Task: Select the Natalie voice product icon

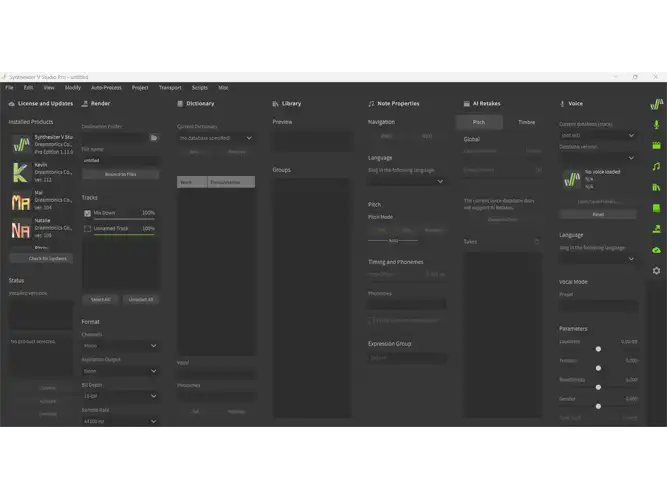Action: click(21, 229)
